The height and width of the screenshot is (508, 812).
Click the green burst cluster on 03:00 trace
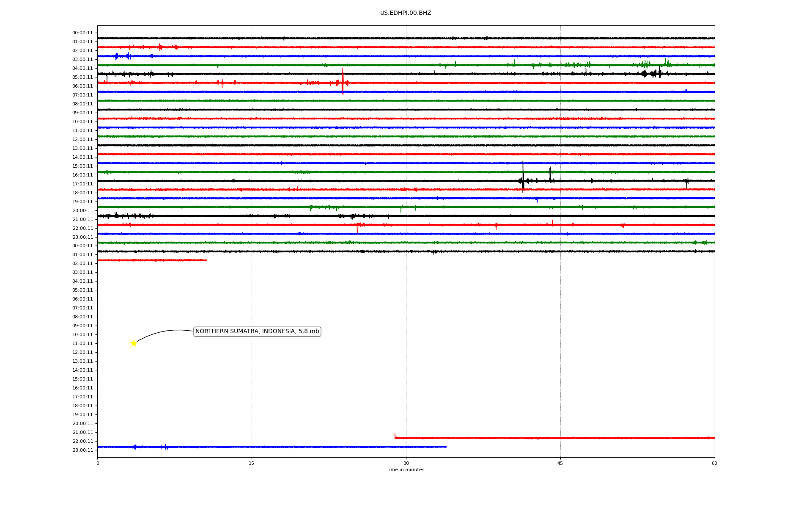[x=645, y=64]
